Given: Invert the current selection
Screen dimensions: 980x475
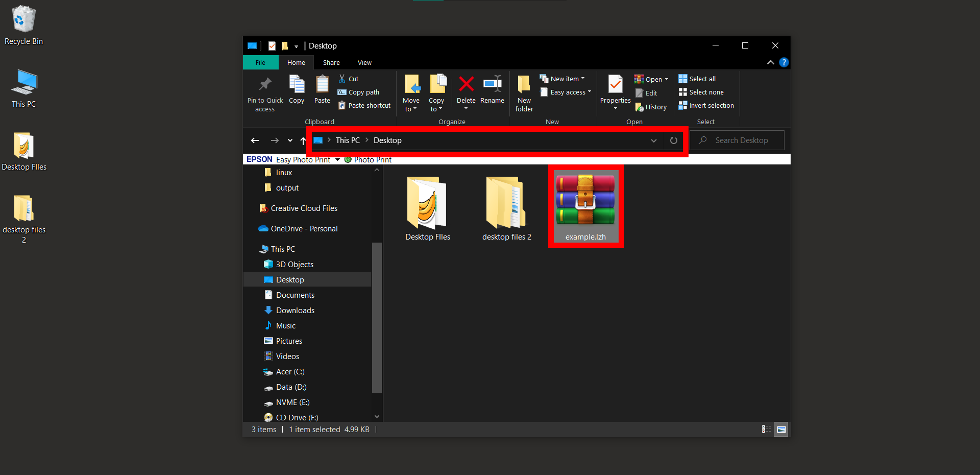Looking at the screenshot, I should [706, 105].
